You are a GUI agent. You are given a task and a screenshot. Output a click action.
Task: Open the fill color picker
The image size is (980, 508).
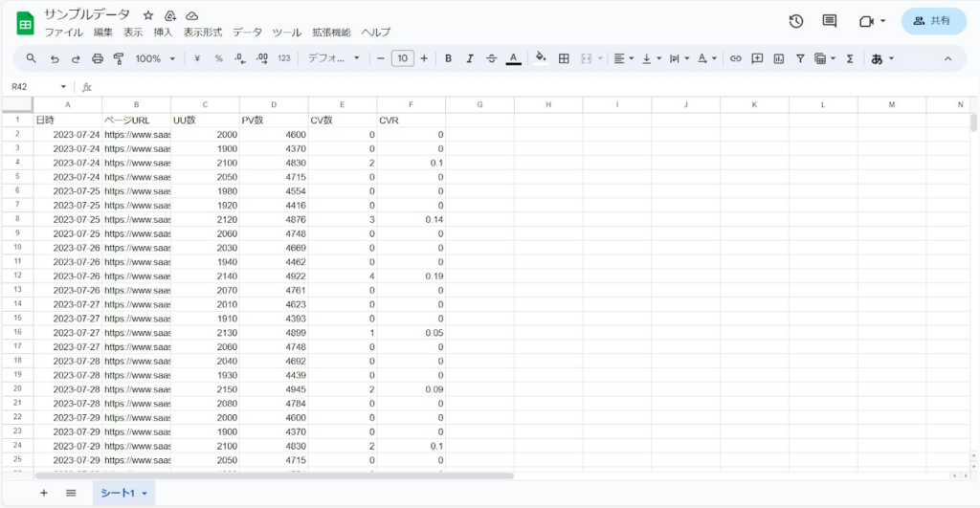(x=540, y=58)
